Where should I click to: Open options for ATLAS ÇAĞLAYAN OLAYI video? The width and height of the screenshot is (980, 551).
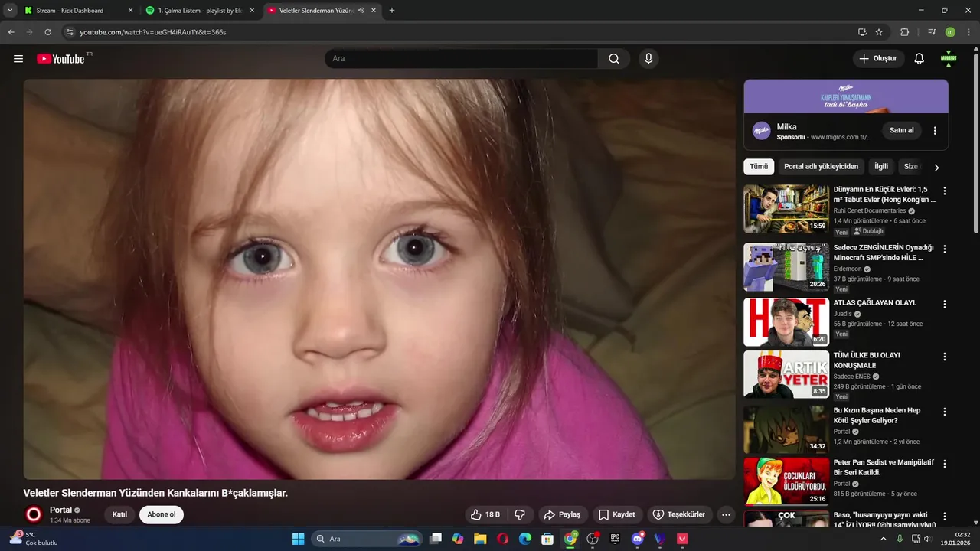[x=944, y=304]
